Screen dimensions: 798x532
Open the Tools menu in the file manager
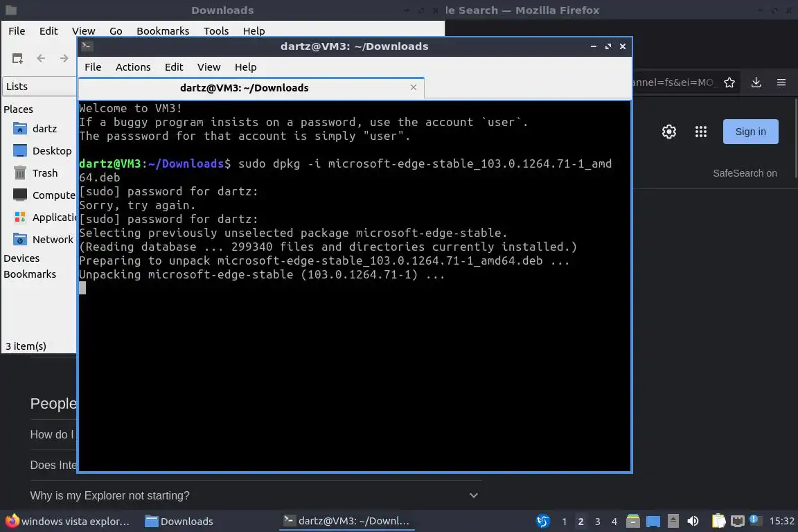click(x=216, y=31)
